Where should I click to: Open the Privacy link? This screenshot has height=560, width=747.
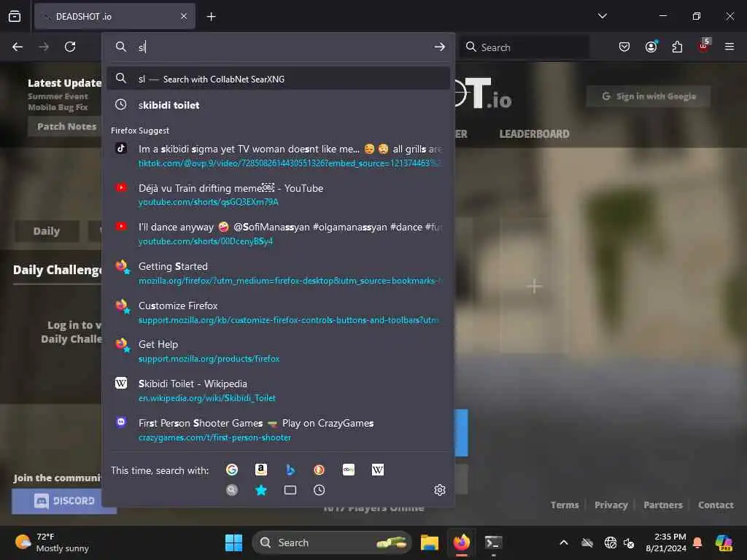(x=611, y=505)
